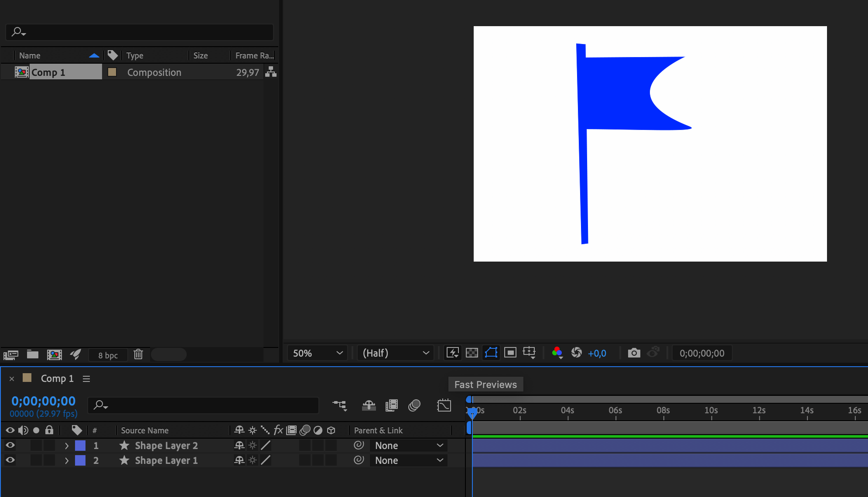868x497 pixels.
Task: Open the Graph Editor icon
Action: tap(444, 405)
